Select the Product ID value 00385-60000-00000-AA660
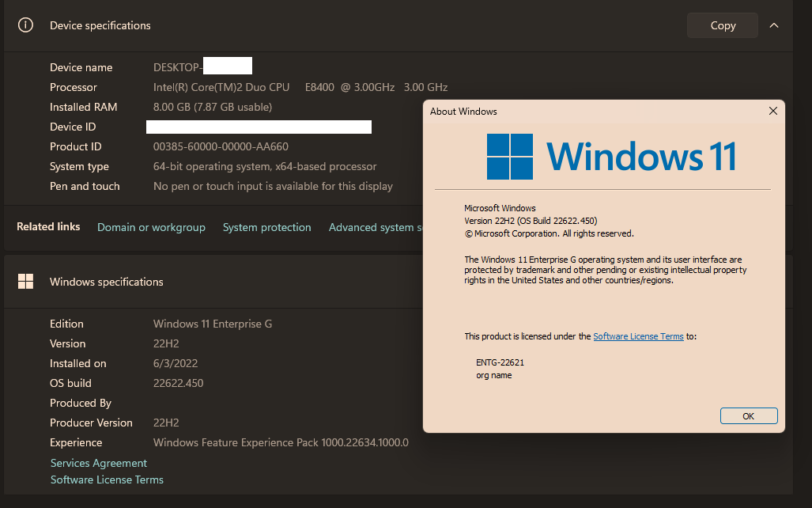 click(221, 146)
